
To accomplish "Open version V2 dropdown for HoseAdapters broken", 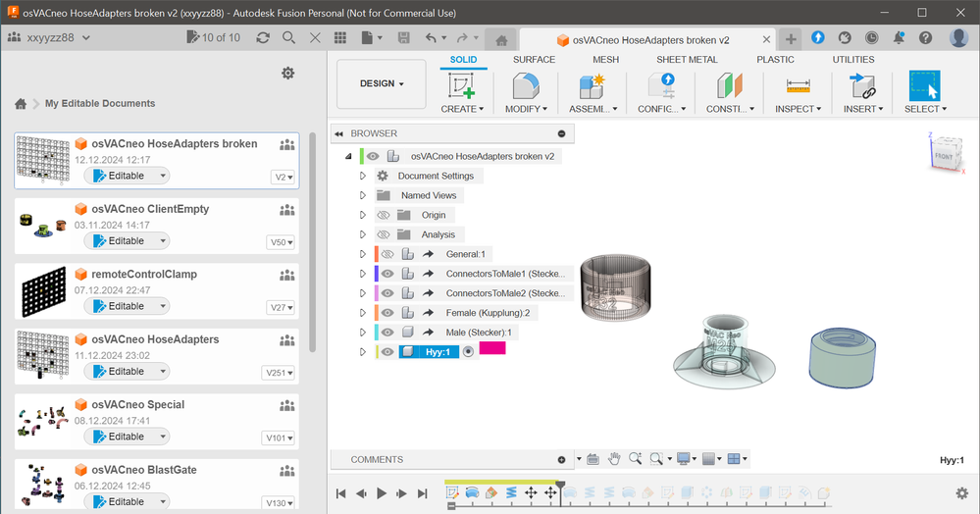I will point(284,177).
